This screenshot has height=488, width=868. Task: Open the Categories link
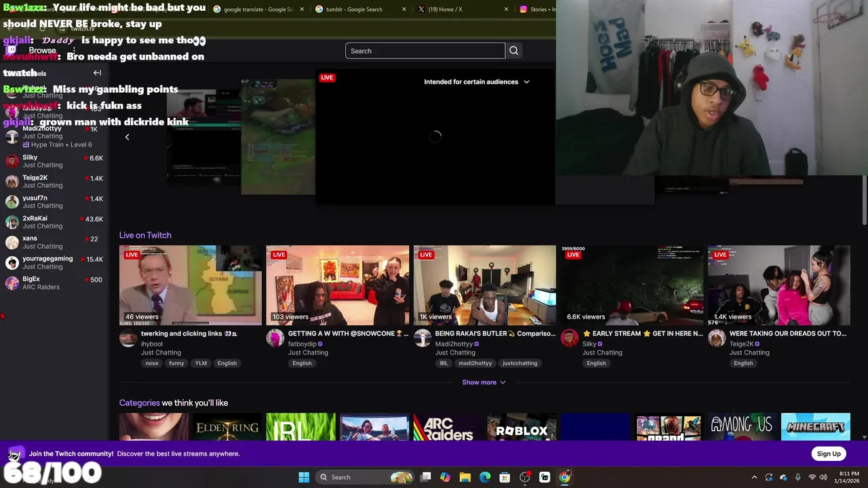(140, 403)
